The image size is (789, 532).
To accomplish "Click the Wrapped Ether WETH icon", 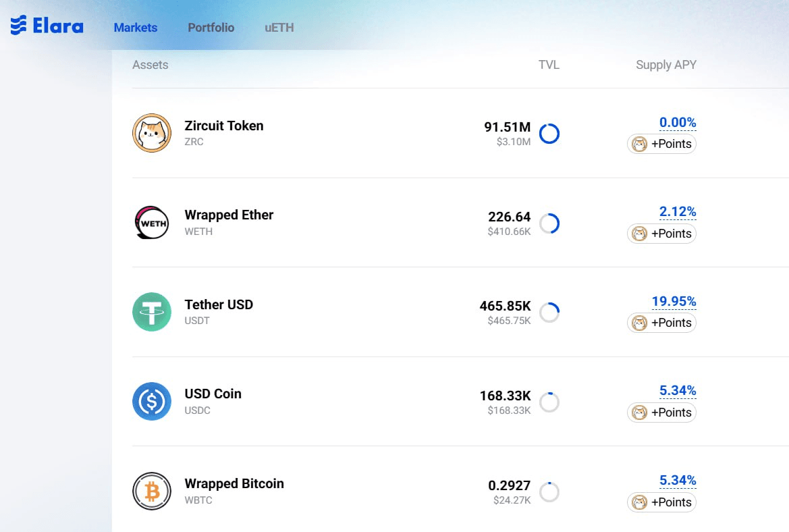I will (x=152, y=223).
